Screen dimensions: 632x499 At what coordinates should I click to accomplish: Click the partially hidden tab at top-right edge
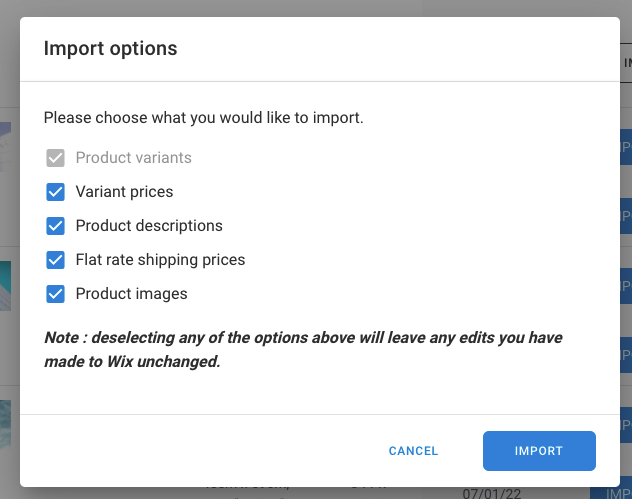[626, 62]
